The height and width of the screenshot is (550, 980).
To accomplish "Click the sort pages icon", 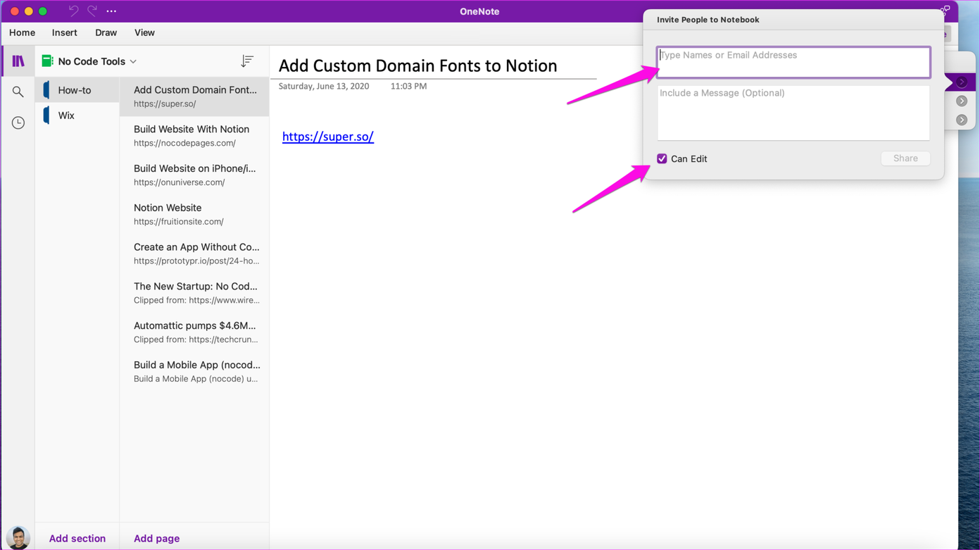I will coord(247,61).
